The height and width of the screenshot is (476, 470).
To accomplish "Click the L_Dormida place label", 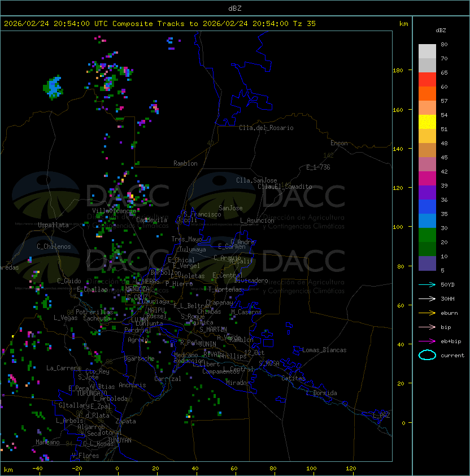I will tap(321, 393).
